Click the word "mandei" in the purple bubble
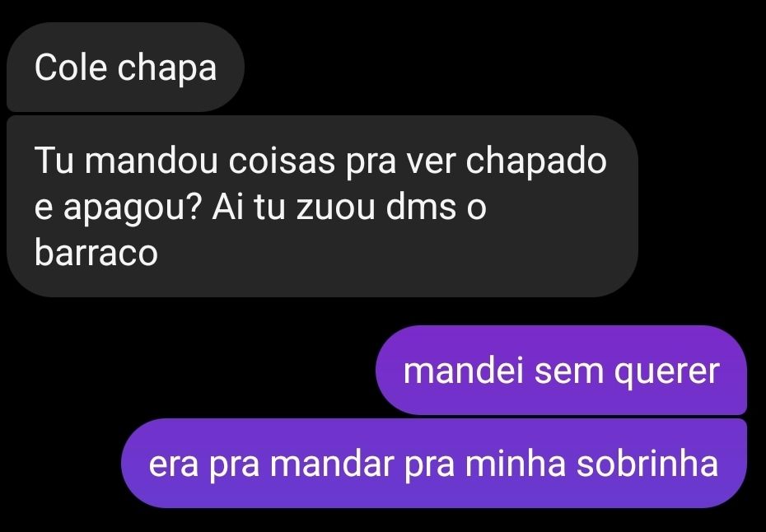This screenshot has height=532, width=766. pos(463,371)
